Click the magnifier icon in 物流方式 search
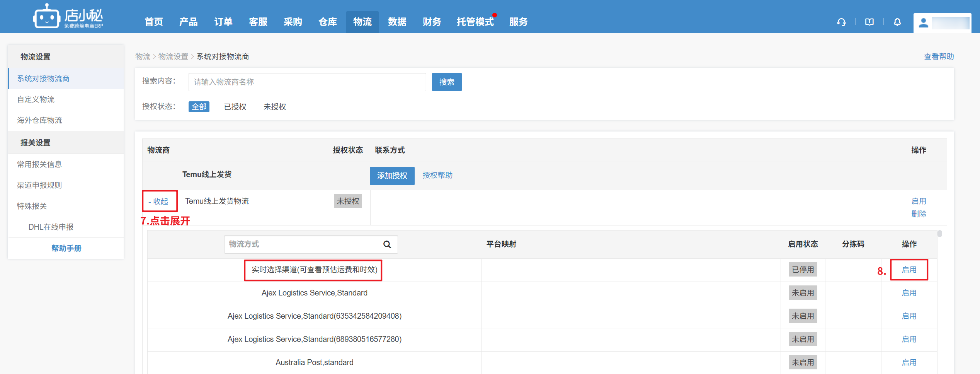This screenshot has height=374, width=980. (x=387, y=244)
